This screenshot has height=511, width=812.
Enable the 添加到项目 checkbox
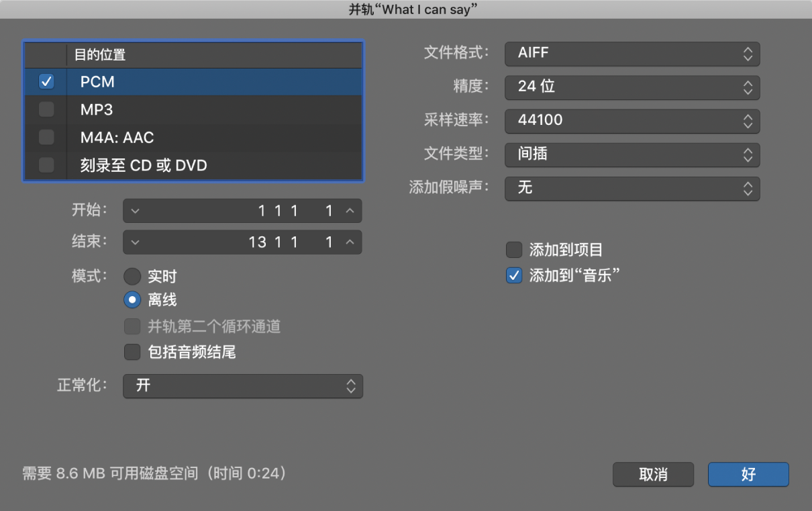pyautogui.click(x=513, y=249)
